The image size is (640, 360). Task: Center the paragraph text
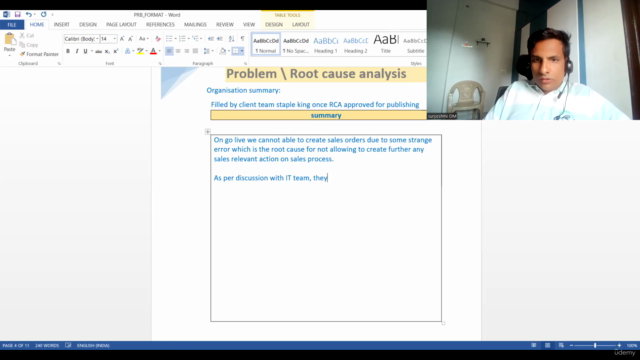click(178, 51)
